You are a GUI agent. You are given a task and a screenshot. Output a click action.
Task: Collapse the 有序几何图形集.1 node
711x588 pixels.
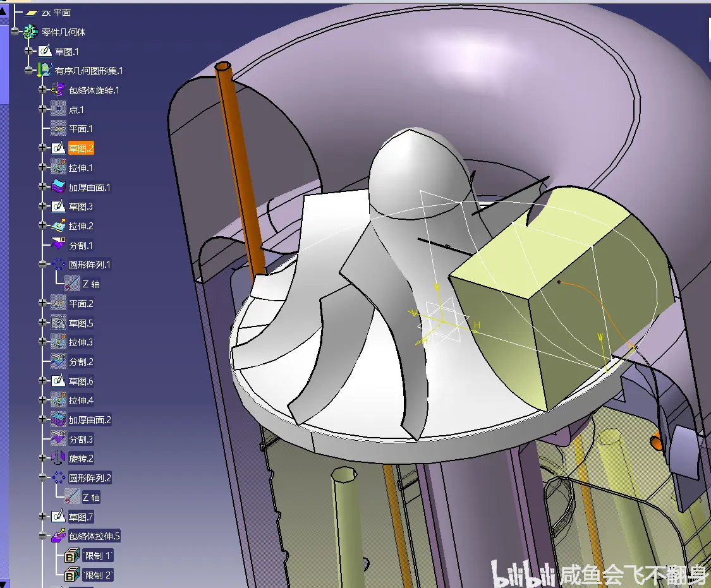click(28, 71)
